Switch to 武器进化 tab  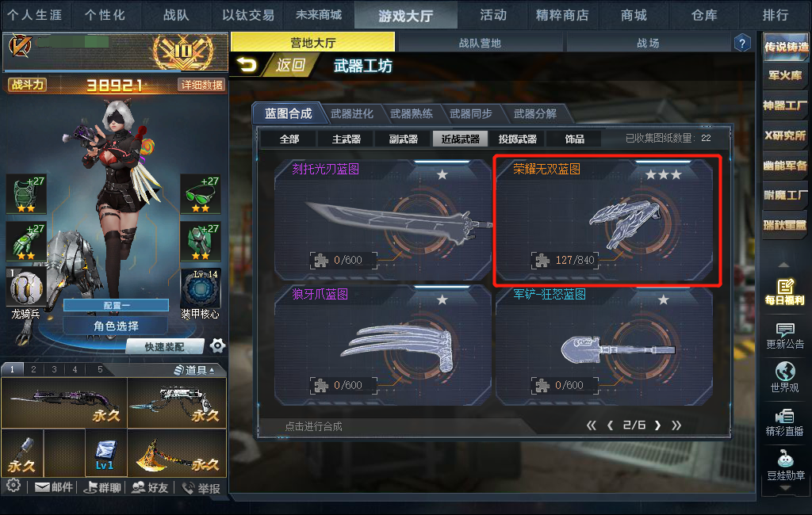tap(351, 113)
